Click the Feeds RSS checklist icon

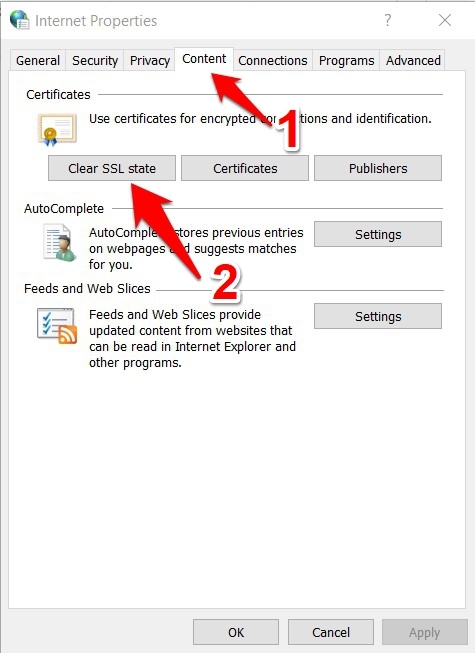pos(57,326)
